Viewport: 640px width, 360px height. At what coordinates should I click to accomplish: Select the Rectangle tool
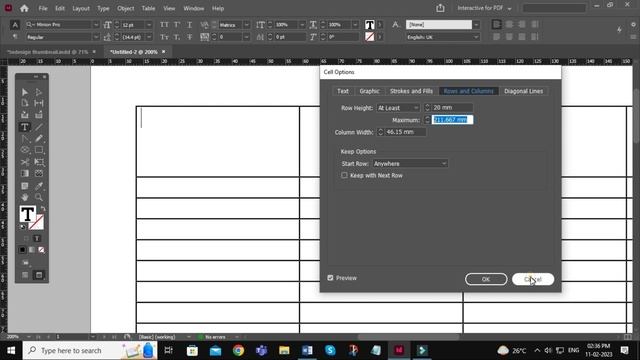click(39, 150)
